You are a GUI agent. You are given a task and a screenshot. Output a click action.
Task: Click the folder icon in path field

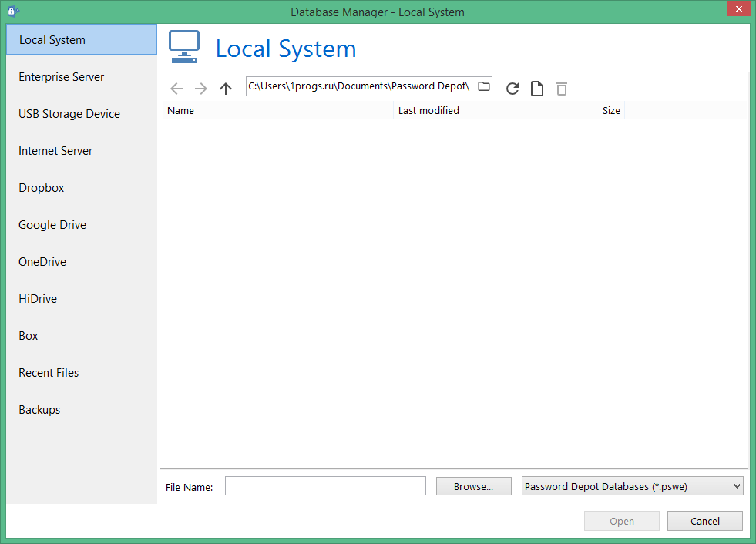coord(484,86)
